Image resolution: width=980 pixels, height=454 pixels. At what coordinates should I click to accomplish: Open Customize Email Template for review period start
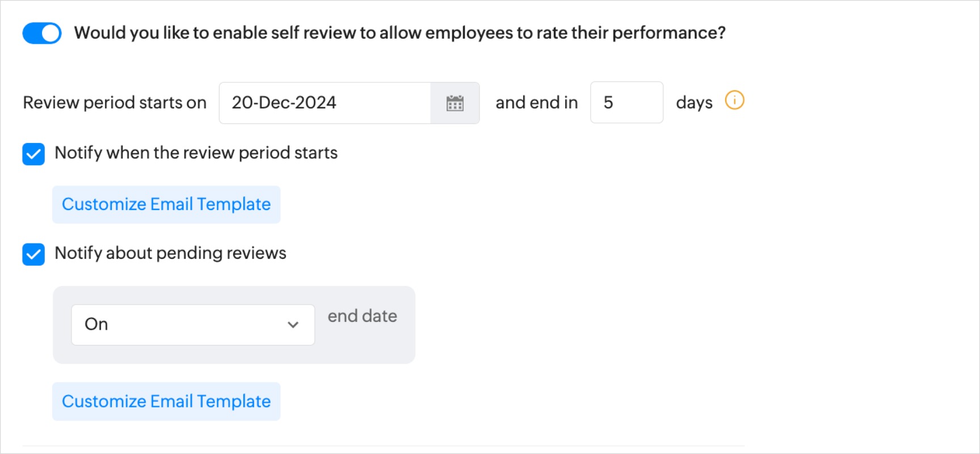166,204
